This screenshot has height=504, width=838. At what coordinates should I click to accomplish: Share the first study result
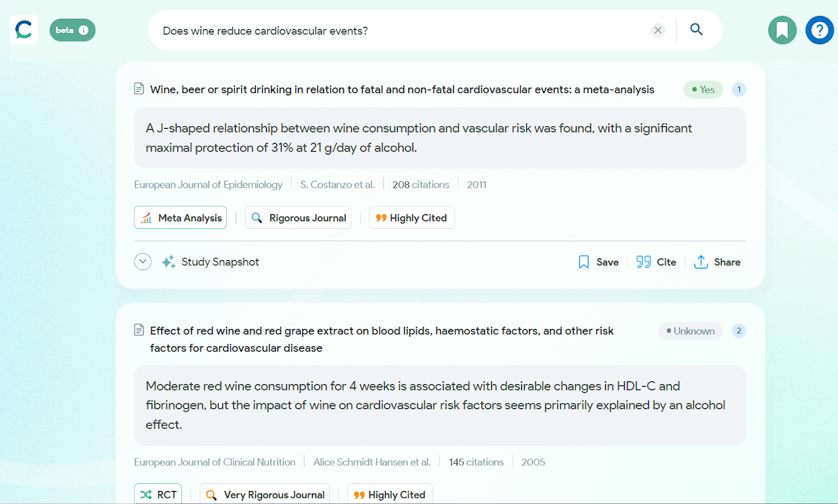click(717, 262)
